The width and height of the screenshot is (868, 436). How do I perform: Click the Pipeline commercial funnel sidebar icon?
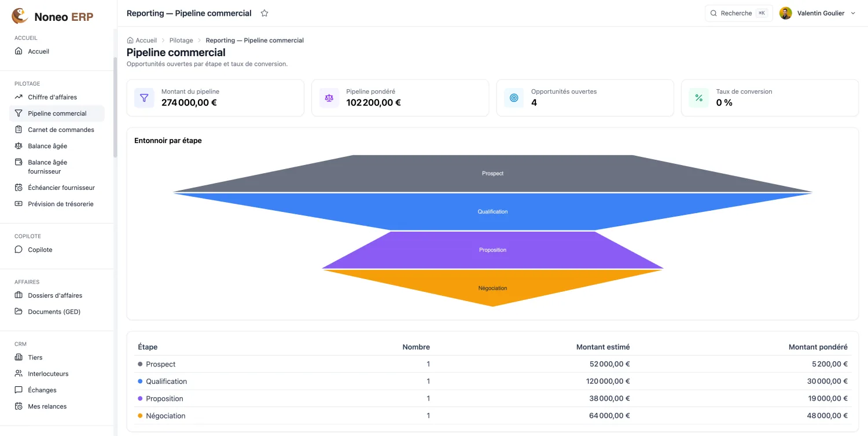pos(19,113)
